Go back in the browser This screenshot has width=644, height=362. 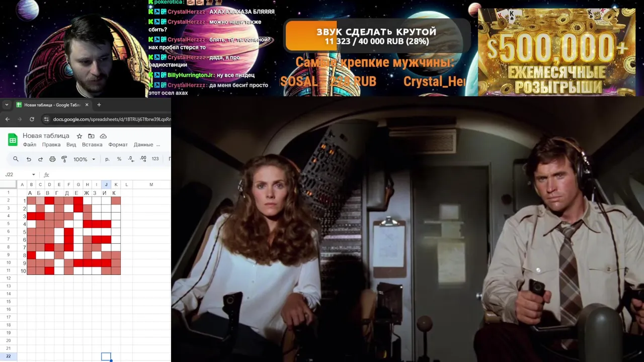click(7, 119)
